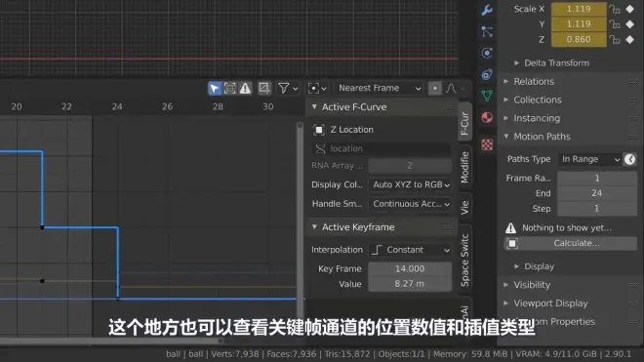Open the Object Data green triangle tab
Screen dimensions: 644x362
(x=487, y=96)
